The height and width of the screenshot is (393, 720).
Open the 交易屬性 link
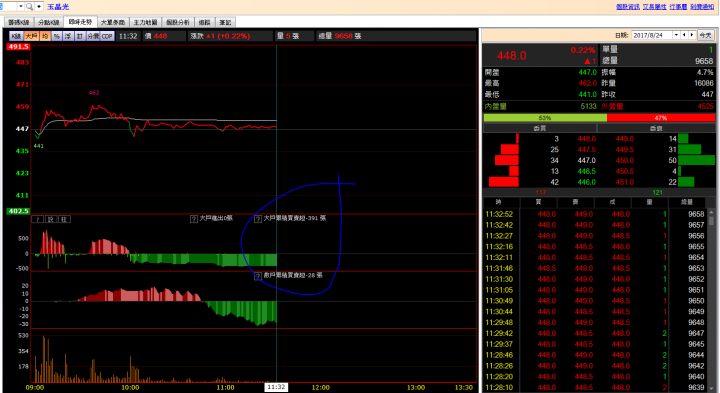654,6
